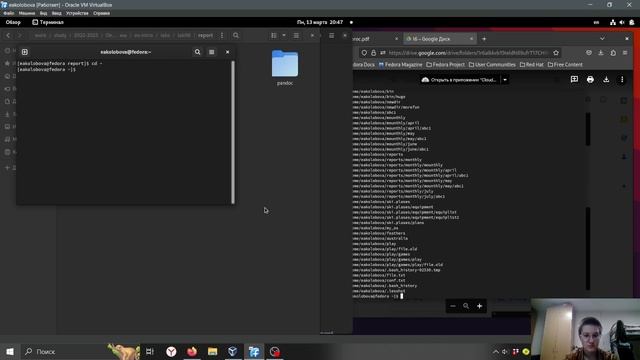This screenshot has height=360, width=640.
Task: Add a comment in the Drive viewer
Action: pos(574,80)
